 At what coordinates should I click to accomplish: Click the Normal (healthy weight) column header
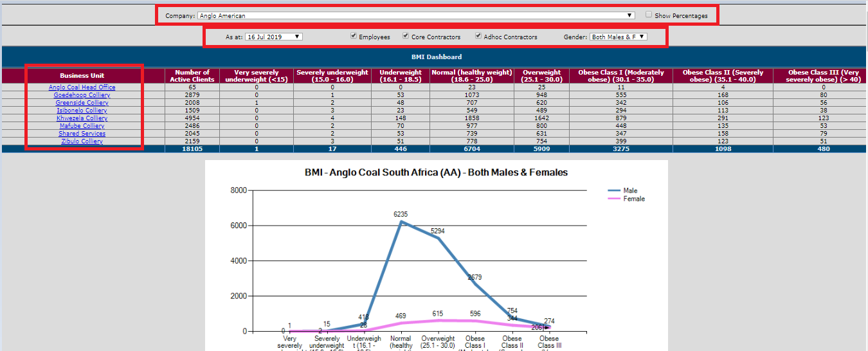471,76
